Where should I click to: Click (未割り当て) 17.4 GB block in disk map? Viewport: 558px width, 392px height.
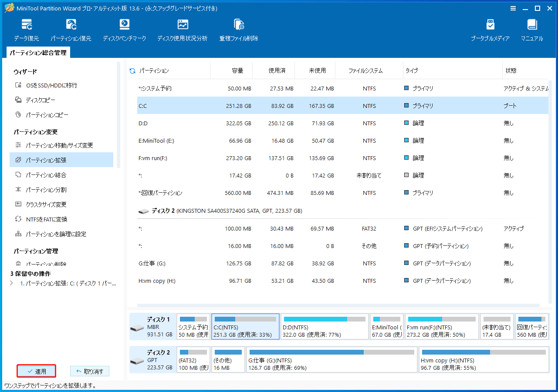click(x=497, y=326)
